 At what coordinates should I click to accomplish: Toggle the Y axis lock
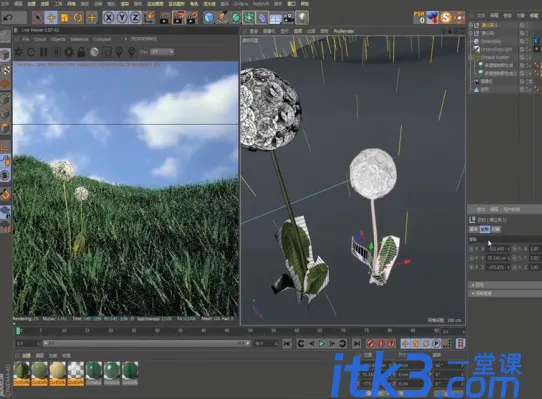[122, 17]
